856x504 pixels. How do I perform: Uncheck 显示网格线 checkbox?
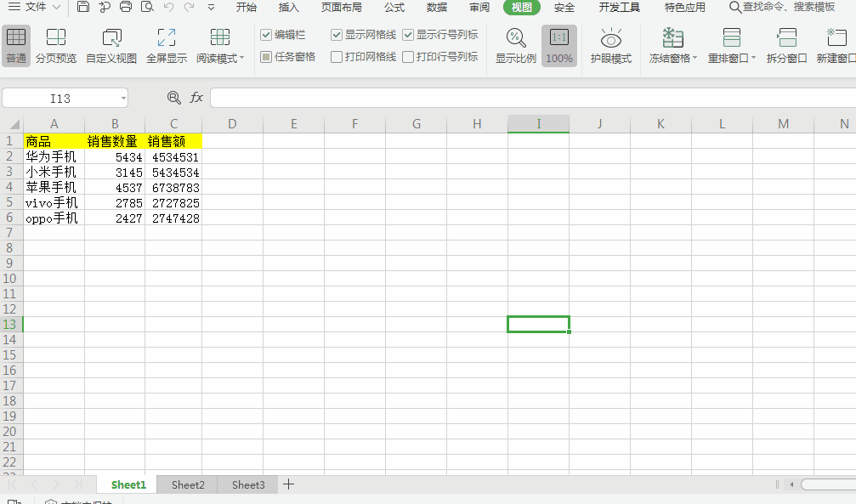pyautogui.click(x=337, y=35)
